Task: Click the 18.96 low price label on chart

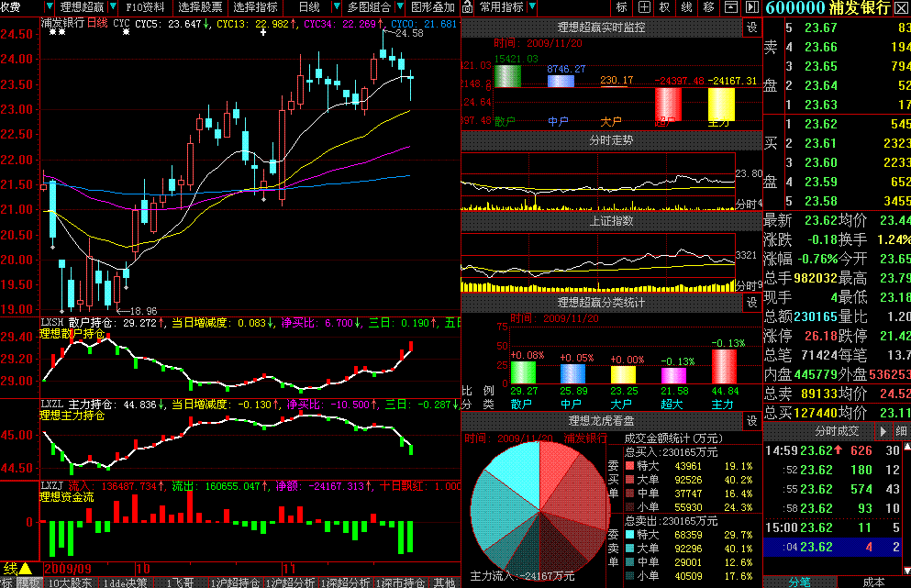Action: 143,311
